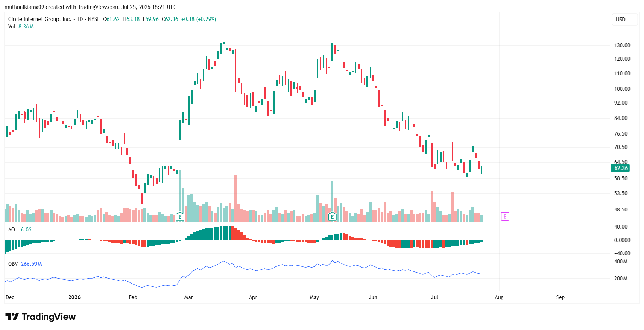Image resolution: width=644 pixels, height=330 pixels.
Task: Click the 2026 label on time axis
Action: click(x=75, y=297)
